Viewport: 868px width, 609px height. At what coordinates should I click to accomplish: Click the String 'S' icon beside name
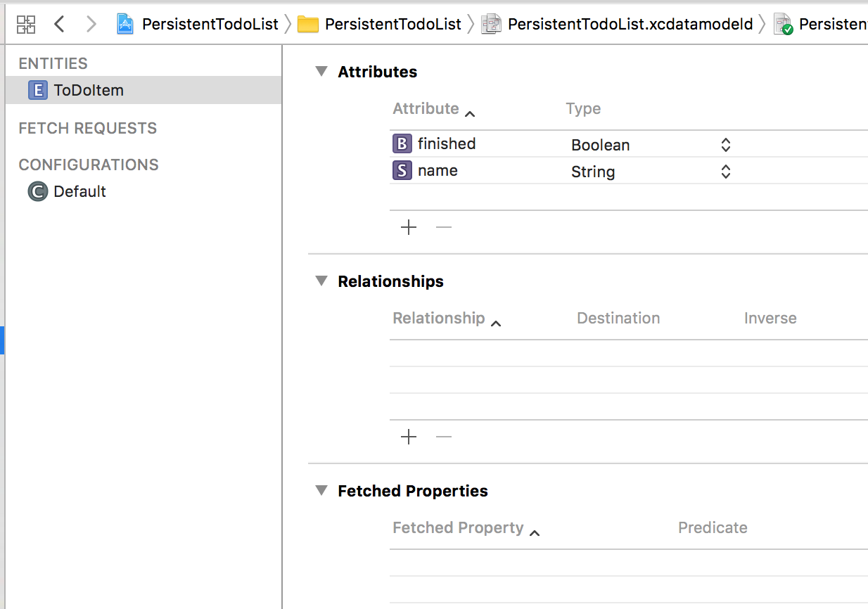tap(402, 171)
